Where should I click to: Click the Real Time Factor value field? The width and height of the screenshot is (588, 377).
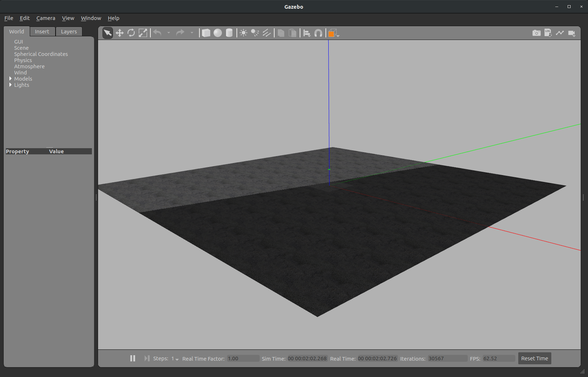pos(243,358)
